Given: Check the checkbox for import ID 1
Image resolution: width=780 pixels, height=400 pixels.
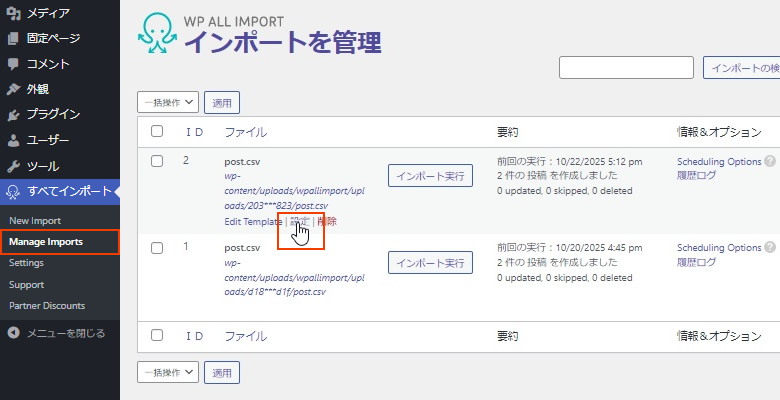Looking at the screenshot, I should (x=156, y=247).
